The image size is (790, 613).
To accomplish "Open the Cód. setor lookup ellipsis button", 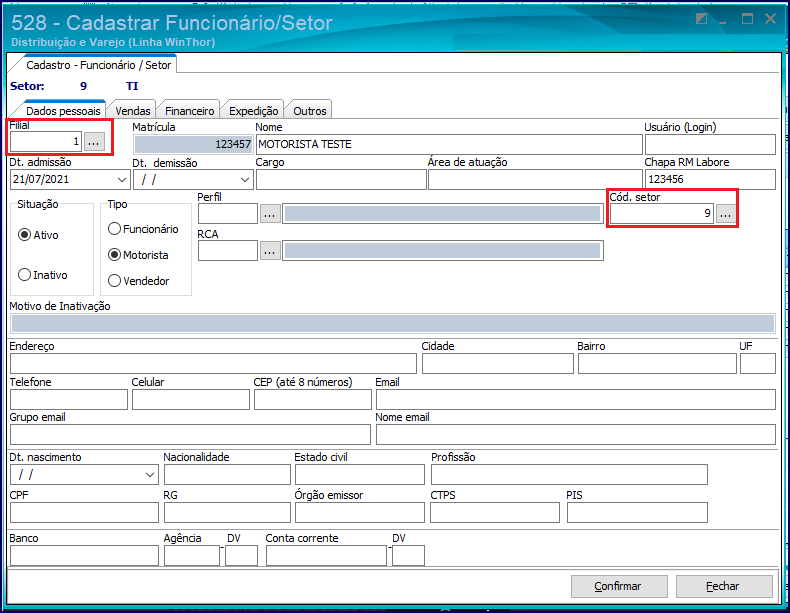I will tap(725, 214).
